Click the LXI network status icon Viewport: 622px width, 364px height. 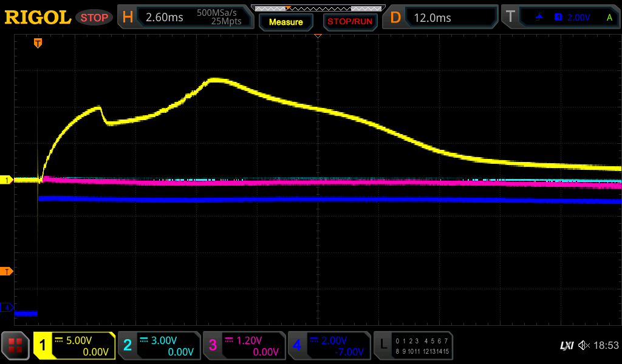[566, 346]
